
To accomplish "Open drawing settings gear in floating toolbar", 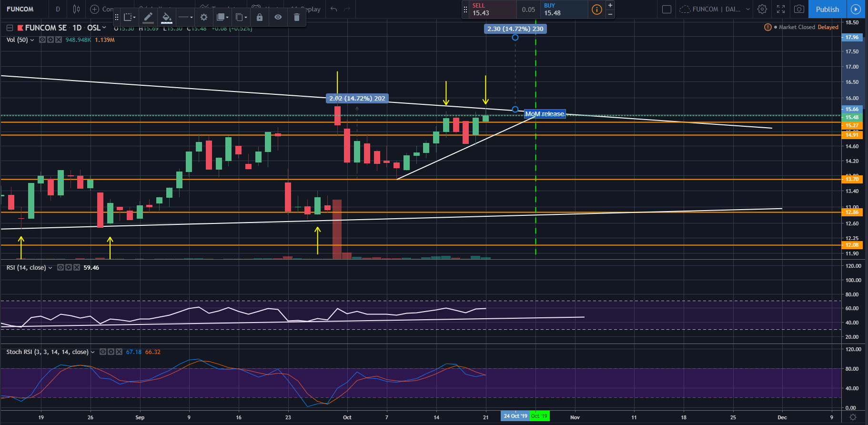I will click(204, 17).
